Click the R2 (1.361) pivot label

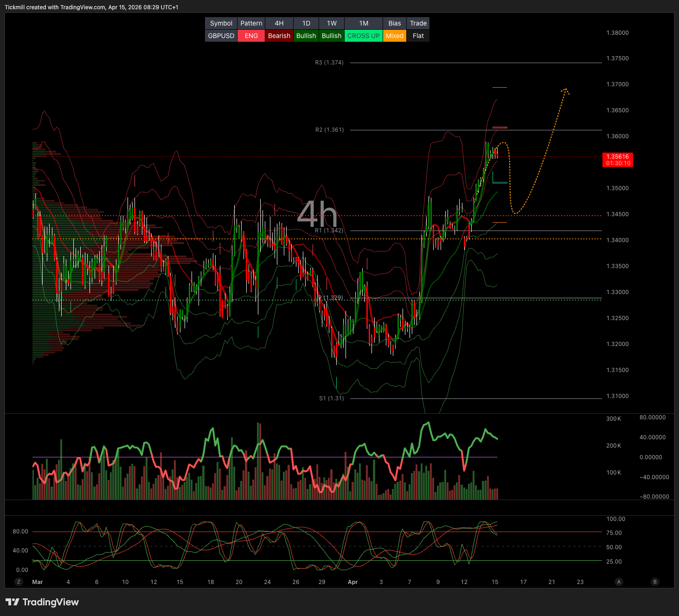point(329,130)
